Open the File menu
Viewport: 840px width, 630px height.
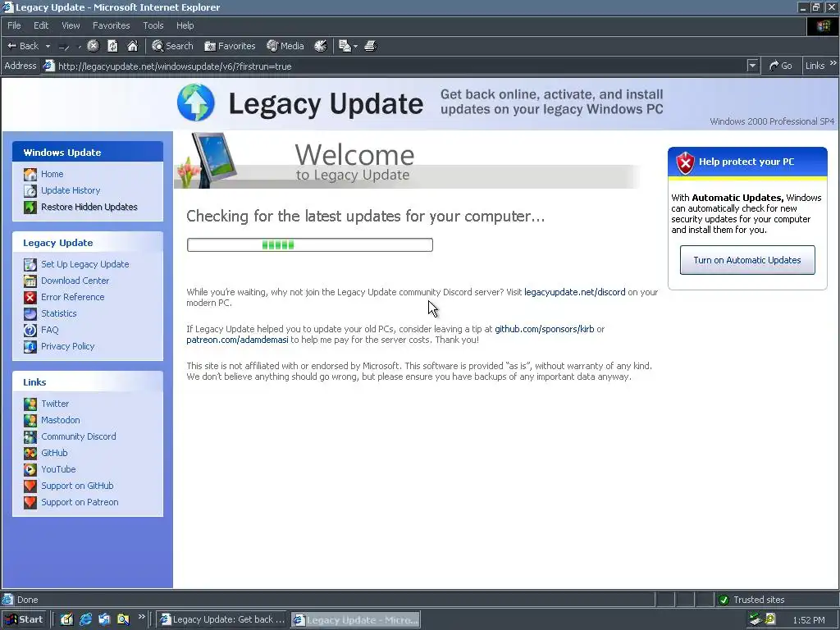pyautogui.click(x=14, y=25)
